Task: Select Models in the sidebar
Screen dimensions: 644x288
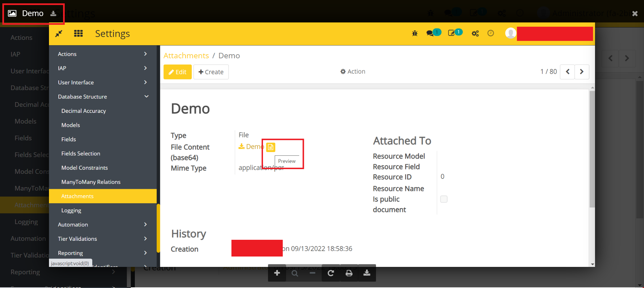Action: [x=71, y=125]
